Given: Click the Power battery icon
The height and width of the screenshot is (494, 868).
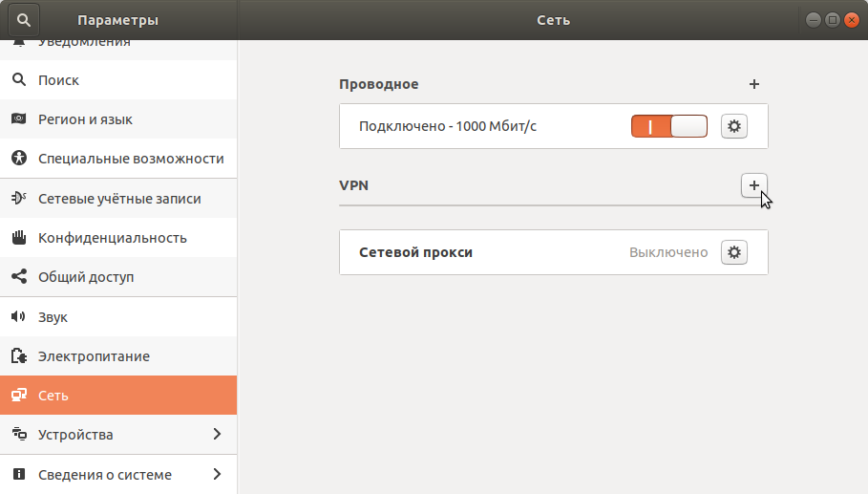Looking at the screenshot, I should [18, 356].
